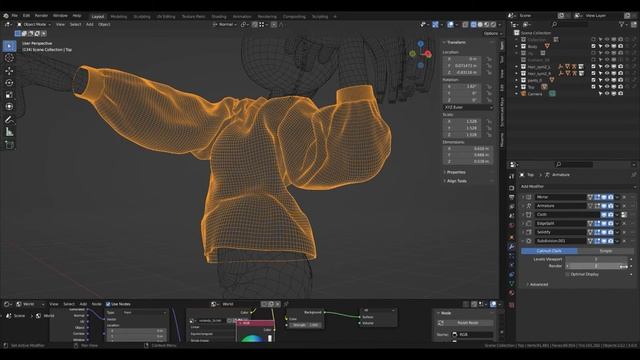
Task: Click the Scene Collection icon in outliner
Action: click(x=517, y=33)
